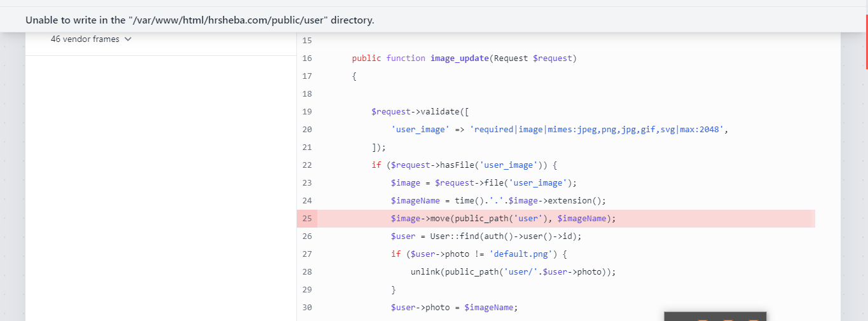Click the if $user->photo != 'default.png' line
The width and height of the screenshot is (868, 321).
(478, 254)
